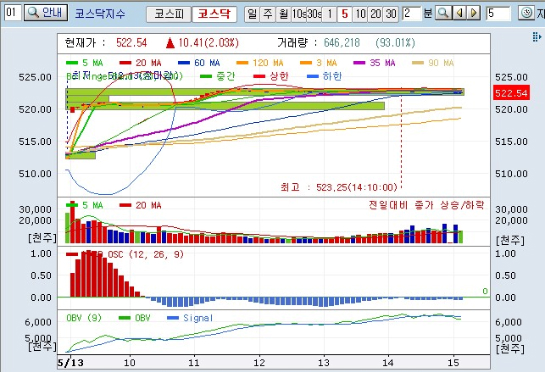Click the green 중간 band legend
The height and width of the screenshot is (372, 545).
218,76
